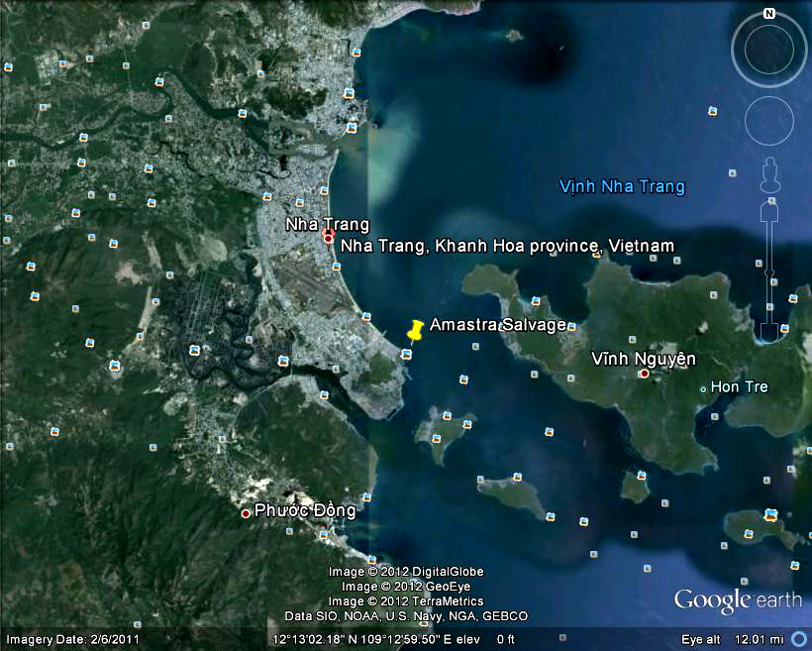Click the zoom slider handle mid-track

tap(769, 272)
